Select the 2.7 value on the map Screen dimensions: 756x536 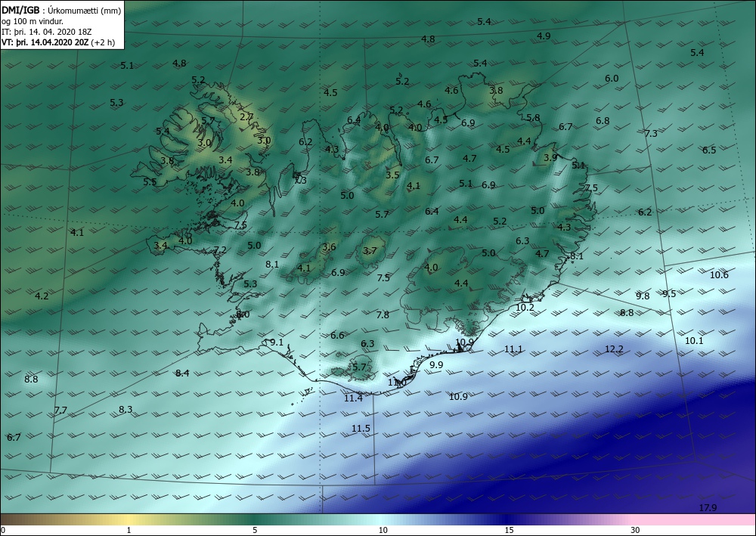tap(246, 116)
